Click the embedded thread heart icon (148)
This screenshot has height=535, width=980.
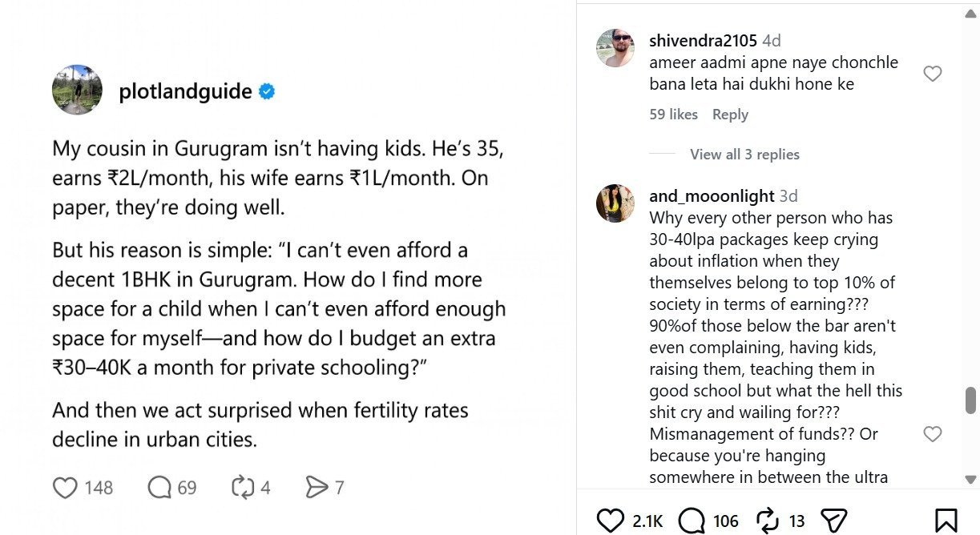[65, 487]
